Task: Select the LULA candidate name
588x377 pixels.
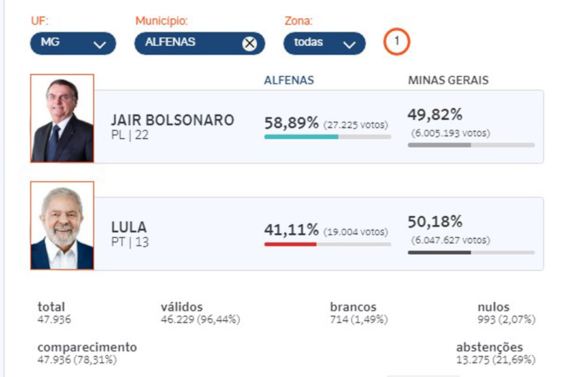Action: coord(129,227)
